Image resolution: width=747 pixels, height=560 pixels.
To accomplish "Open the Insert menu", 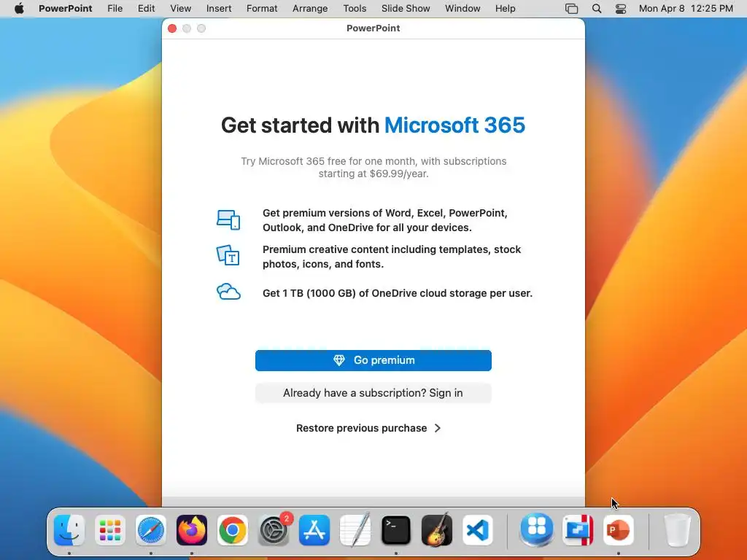I will (x=219, y=9).
